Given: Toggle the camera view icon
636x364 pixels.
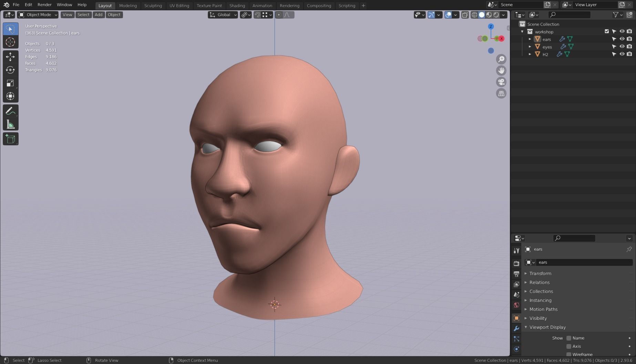Looking at the screenshot, I should [501, 82].
